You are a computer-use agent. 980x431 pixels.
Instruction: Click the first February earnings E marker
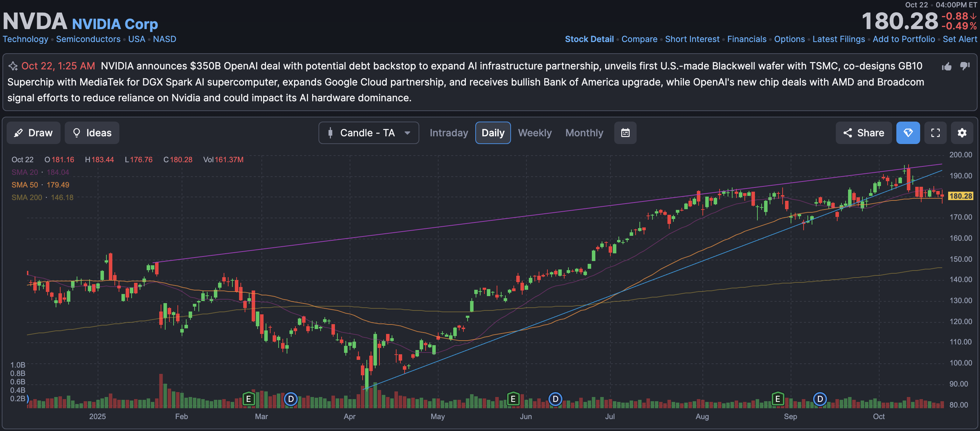coord(248,399)
